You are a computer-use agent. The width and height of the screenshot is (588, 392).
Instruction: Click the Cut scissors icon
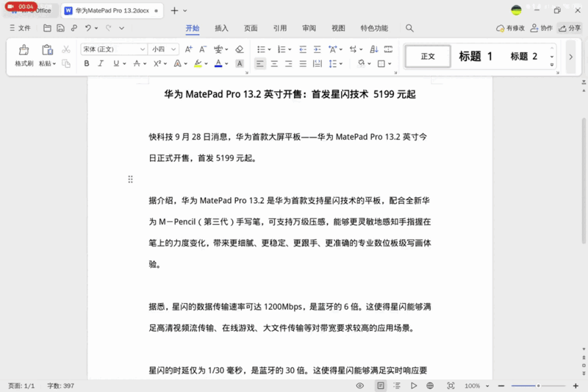65,49
